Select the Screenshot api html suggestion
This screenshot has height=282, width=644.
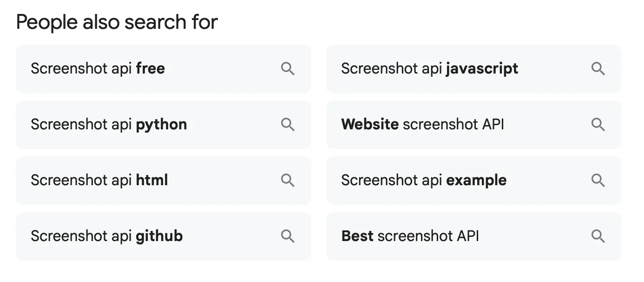[x=139, y=181]
